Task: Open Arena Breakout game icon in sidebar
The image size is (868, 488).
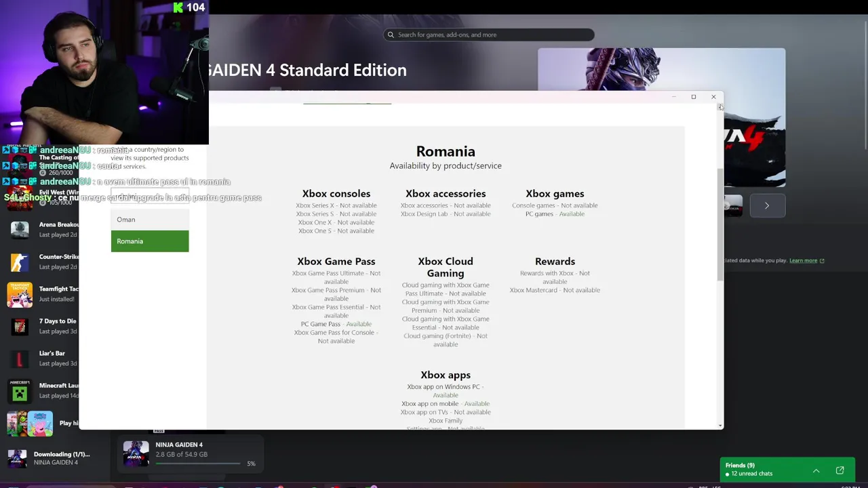Action: click(20, 229)
